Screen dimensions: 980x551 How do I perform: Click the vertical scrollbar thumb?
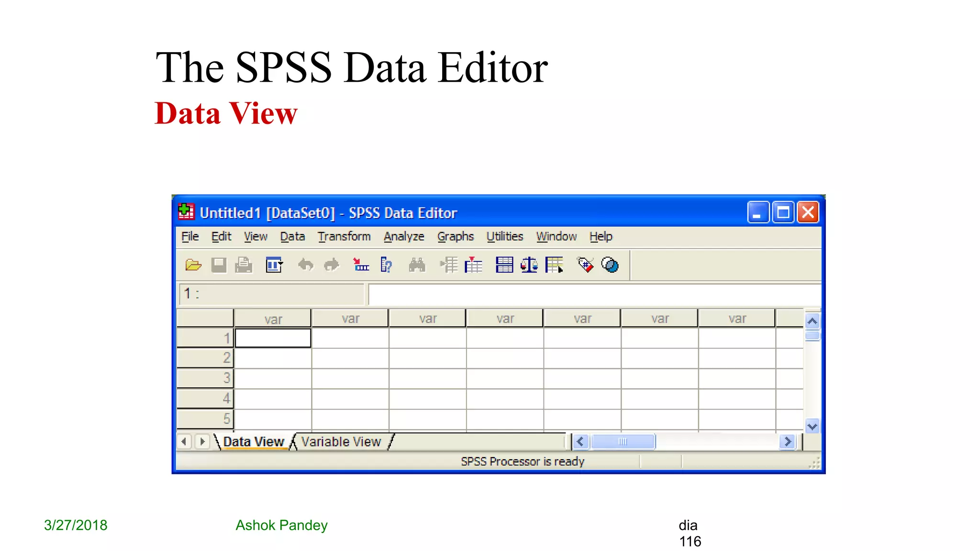812,335
